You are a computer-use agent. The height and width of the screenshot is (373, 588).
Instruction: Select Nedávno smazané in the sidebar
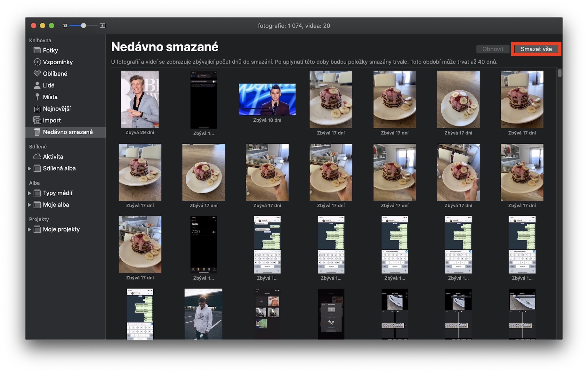68,132
